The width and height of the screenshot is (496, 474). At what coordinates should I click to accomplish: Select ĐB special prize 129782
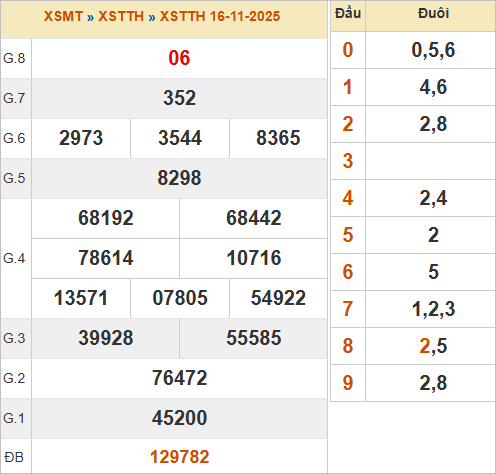179,457
